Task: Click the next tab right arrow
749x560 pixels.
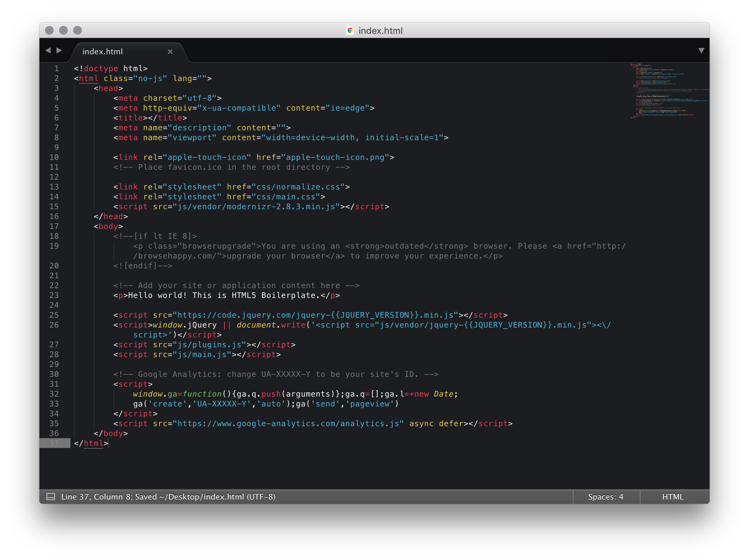Action: tap(59, 50)
